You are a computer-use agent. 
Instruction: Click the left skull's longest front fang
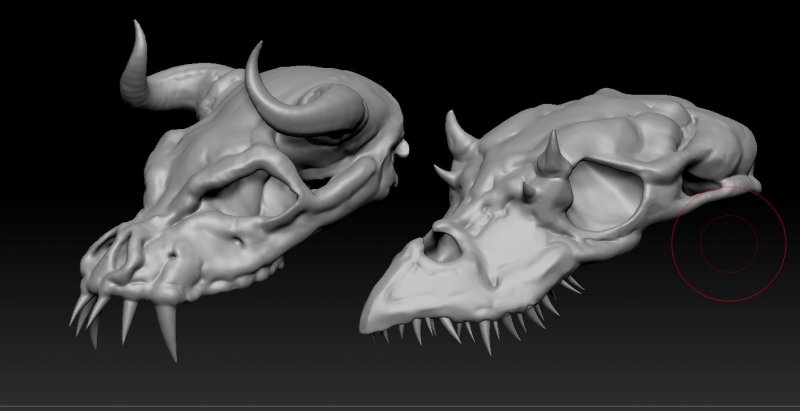(166, 331)
